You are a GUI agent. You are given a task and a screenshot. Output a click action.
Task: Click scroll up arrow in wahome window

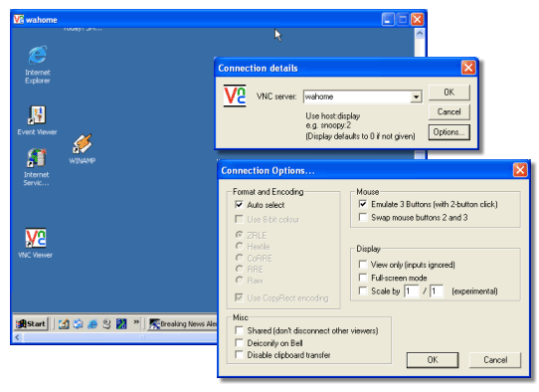[x=420, y=34]
